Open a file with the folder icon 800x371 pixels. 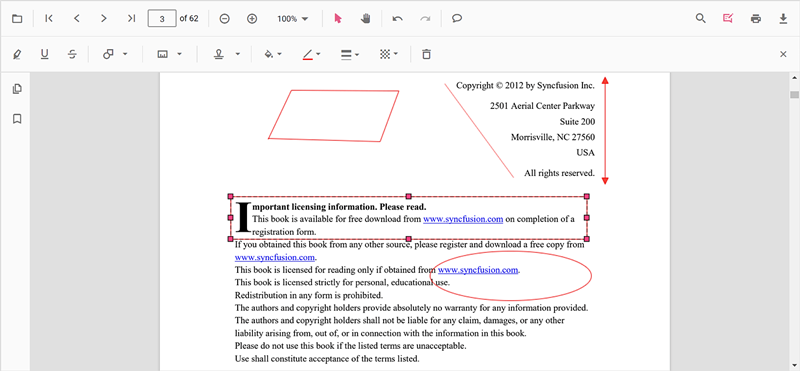pyautogui.click(x=17, y=19)
